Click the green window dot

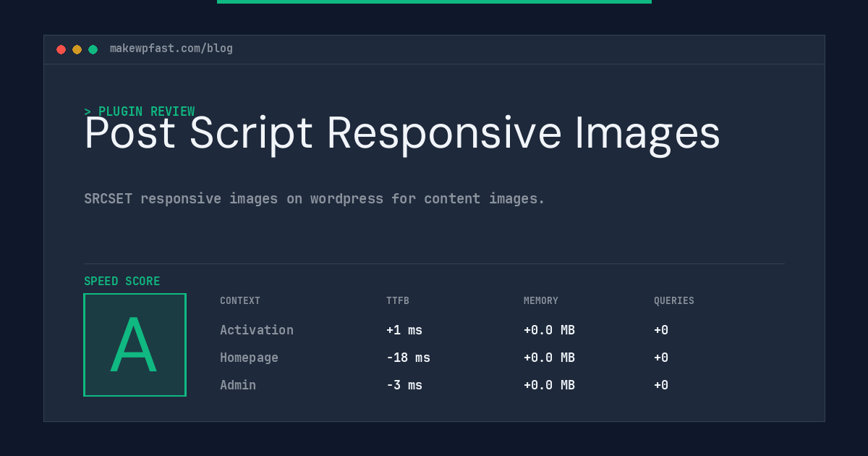(x=93, y=49)
